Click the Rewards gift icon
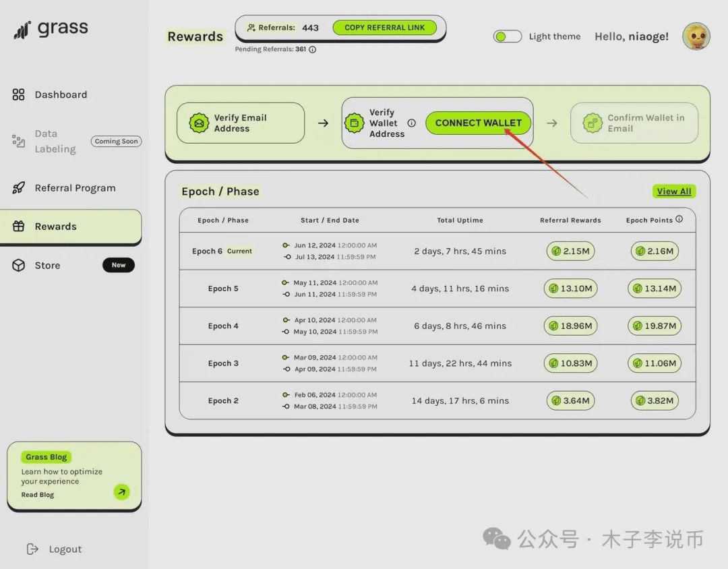This screenshot has width=728, height=569. (x=19, y=227)
